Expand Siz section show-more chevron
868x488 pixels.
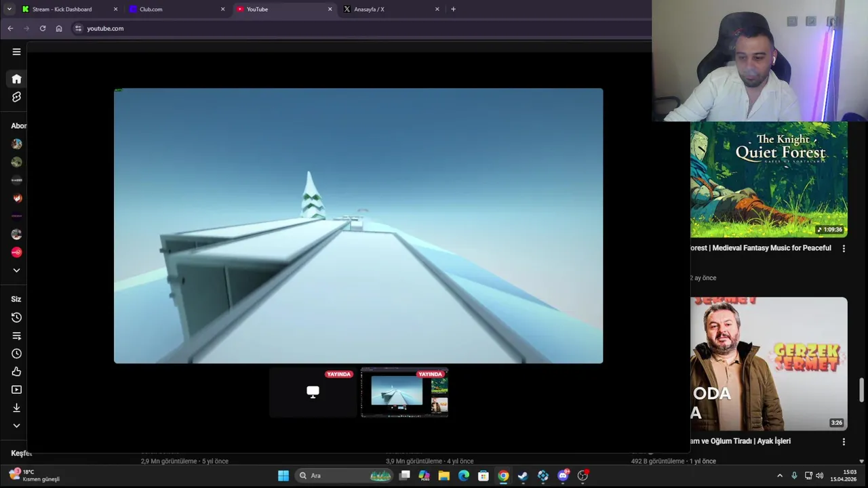point(16,426)
